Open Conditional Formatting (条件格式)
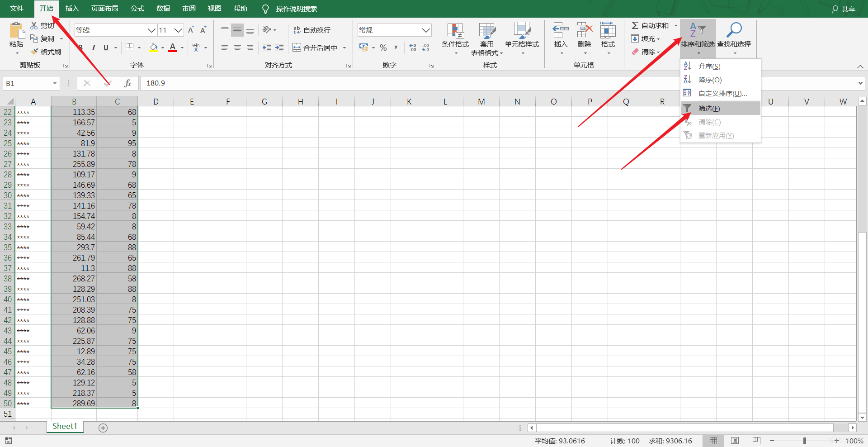 tap(455, 38)
